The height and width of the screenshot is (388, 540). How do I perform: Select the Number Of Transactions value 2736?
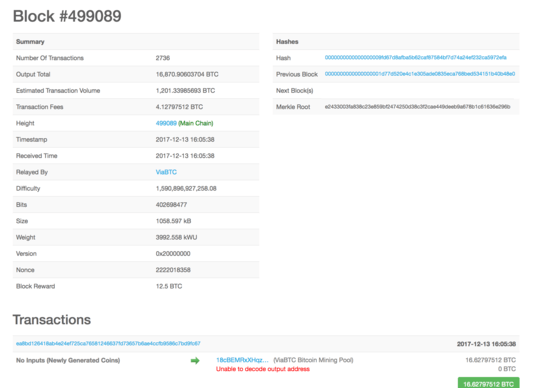point(163,58)
